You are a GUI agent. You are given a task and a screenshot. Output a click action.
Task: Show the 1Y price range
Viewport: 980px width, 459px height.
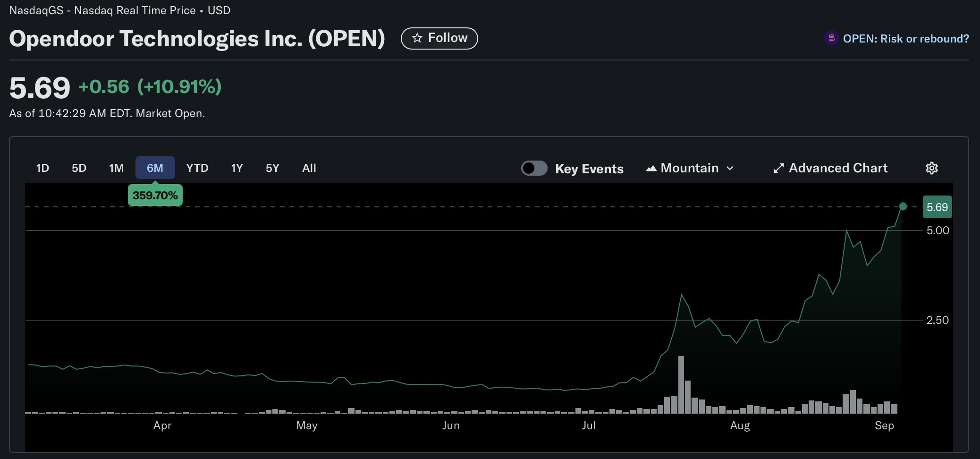click(x=237, y=168)
